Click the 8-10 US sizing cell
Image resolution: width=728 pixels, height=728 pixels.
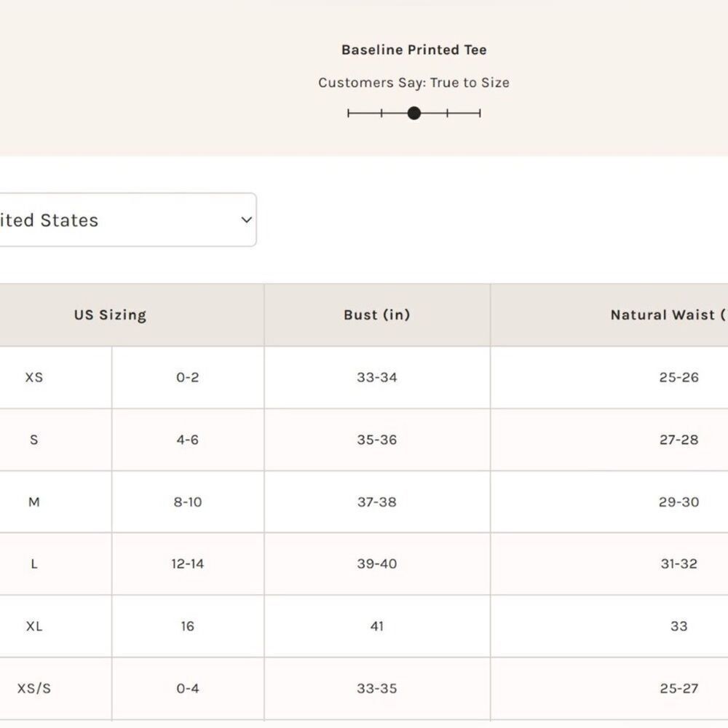pos(188,502)
